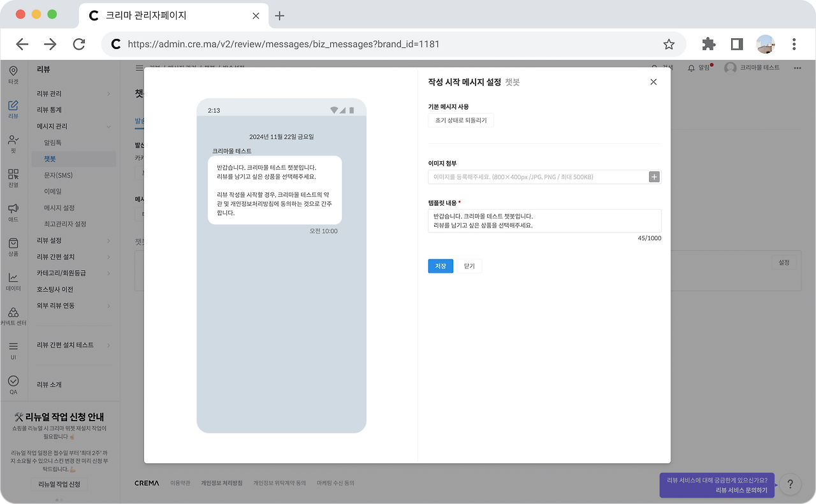Screen dimensions: 816x504
Task: Open the 리뷰 section in the icon rail
Action: tap(13, 110)
